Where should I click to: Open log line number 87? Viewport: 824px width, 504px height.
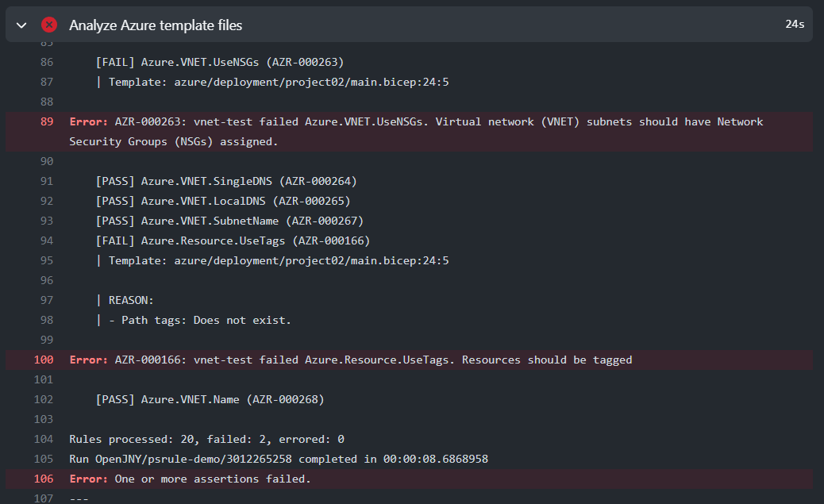click(47, 82)
